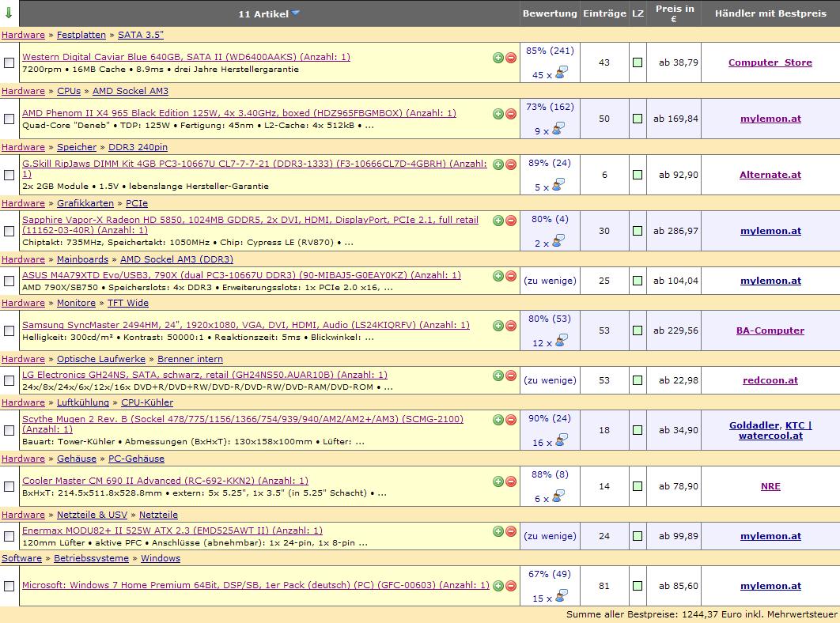The width and height of the screenshot is (840, 623).
Task: Open Festplatten category breadcrumb
Action: tap(81, 35)
